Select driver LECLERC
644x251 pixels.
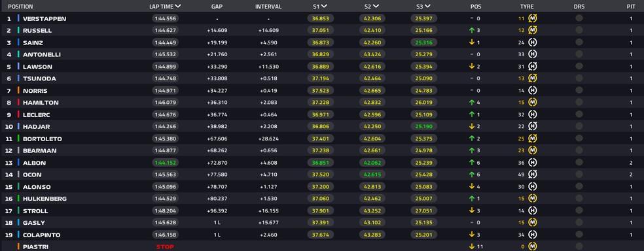coord(36,115)
